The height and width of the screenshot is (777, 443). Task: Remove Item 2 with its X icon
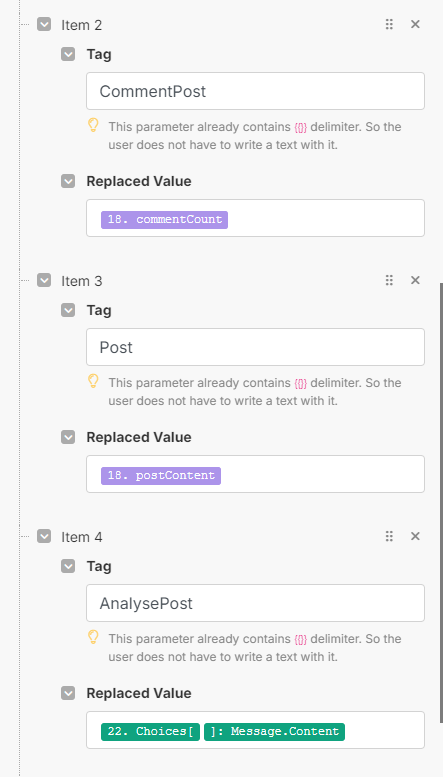[x=415, y=24]
